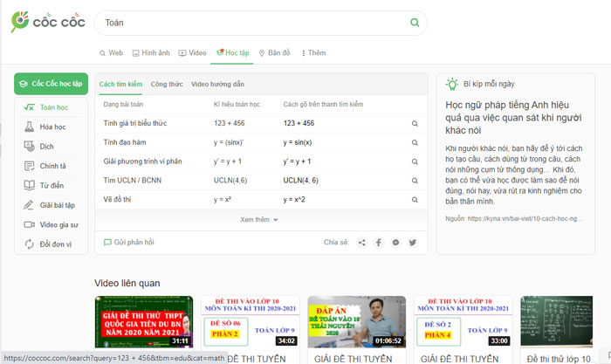Share via Facebook icon
This screenshot has height=364, width=611.
(x=378, y=242)
